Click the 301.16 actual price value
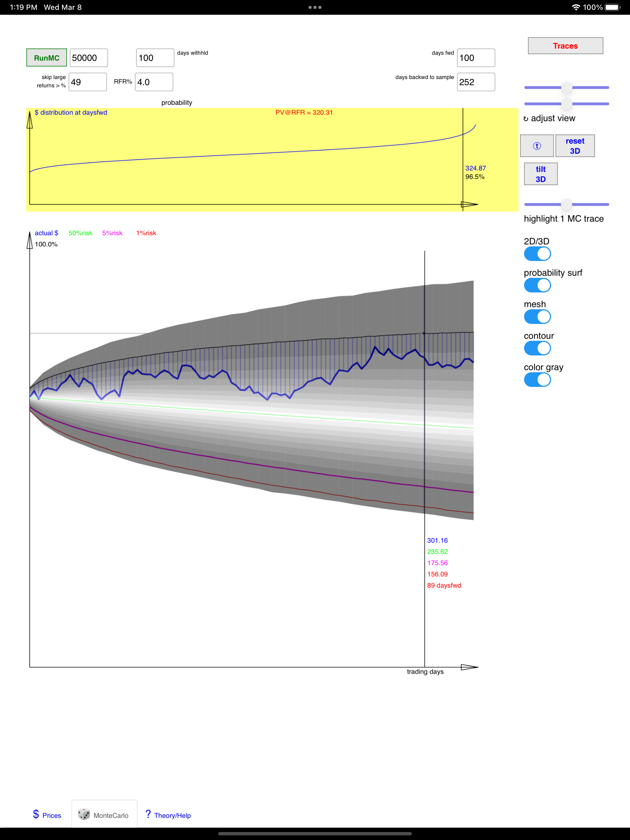This screenshot has width=630, height=840. tap(437, 541)
